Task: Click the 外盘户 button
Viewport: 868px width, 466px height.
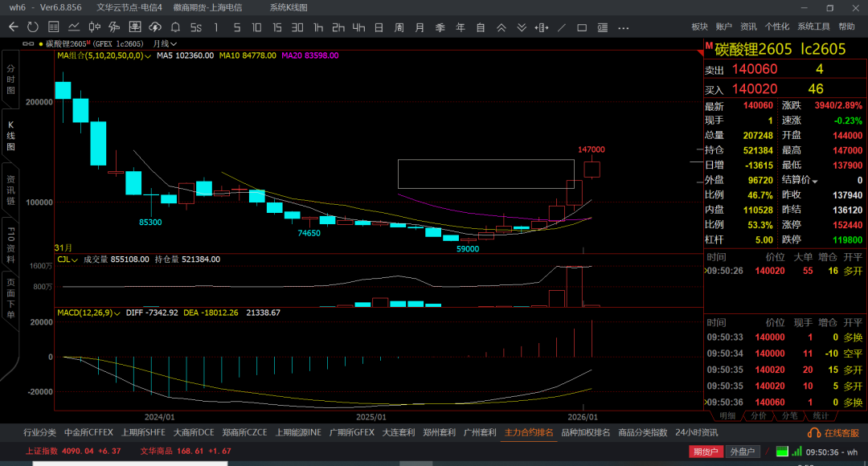Action: tap(743, 452)
